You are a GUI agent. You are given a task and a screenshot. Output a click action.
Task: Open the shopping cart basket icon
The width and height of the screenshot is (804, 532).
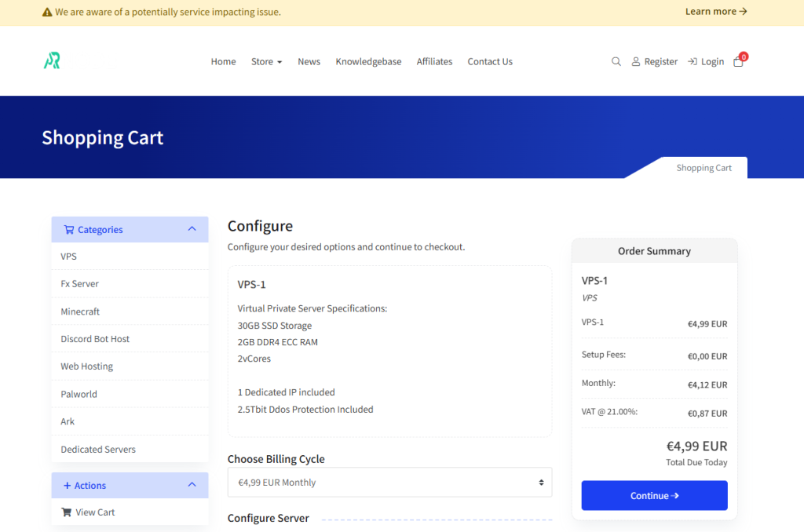point(738,62)
